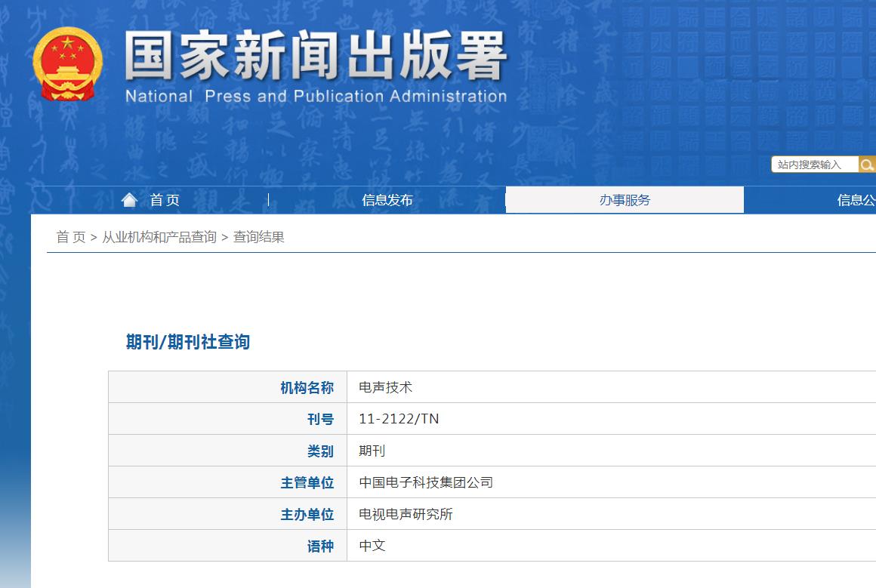Select the 办事服务 navigation tab
The width and height of the screenshot is (876, 588).
(x=625, y=200)
